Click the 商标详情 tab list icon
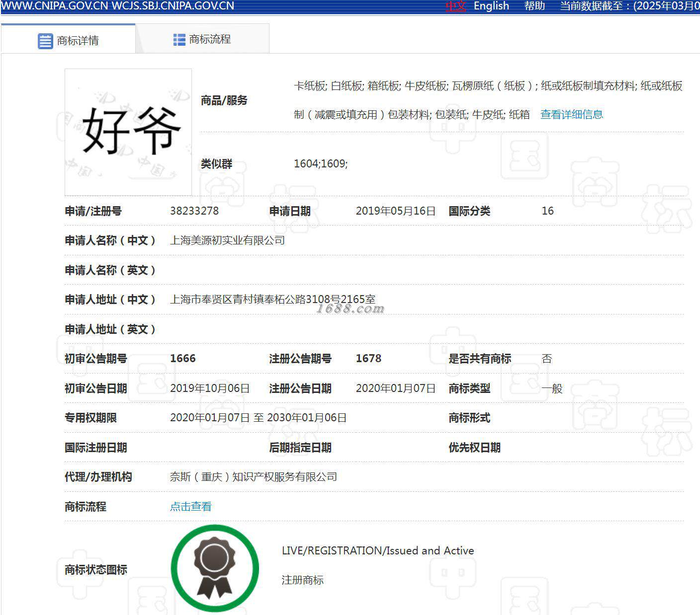Image resolution: width=700 pixels, height=615 pixels. coord(45,41)
